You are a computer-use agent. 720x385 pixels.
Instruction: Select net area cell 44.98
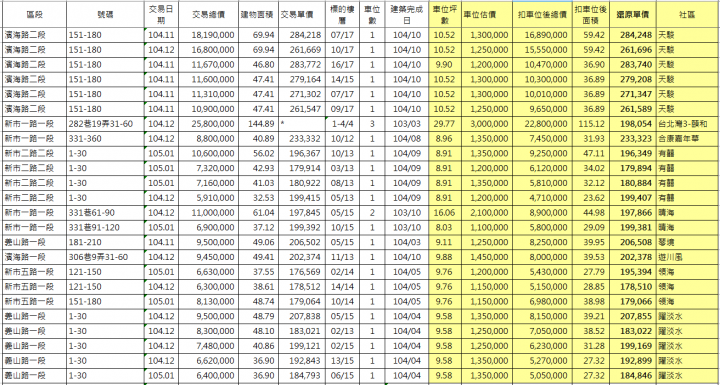591,213
